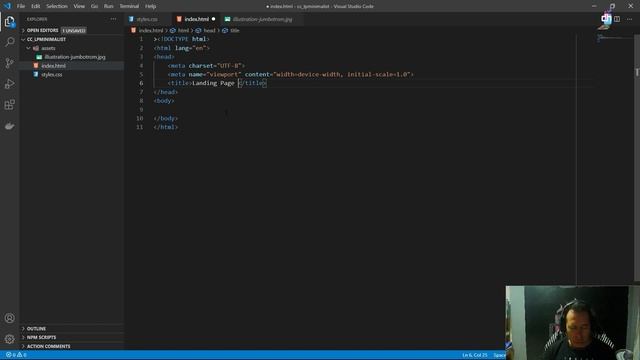
Task: Collapse the assets folder
Action: [48, 48]
